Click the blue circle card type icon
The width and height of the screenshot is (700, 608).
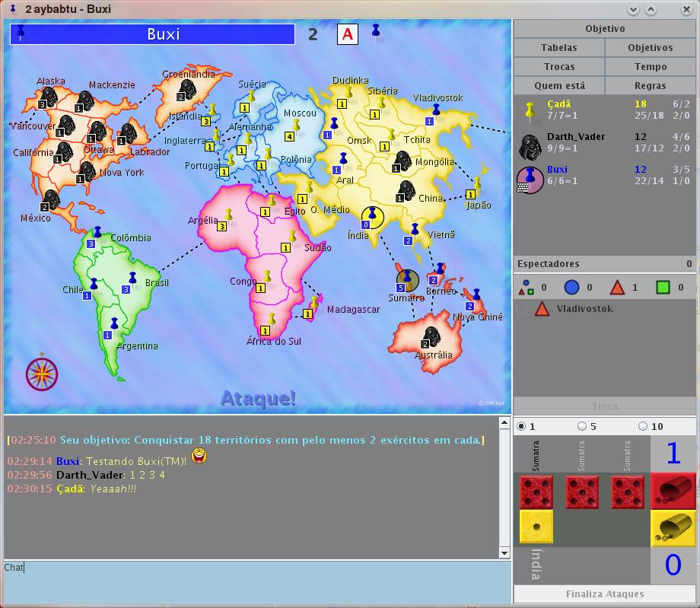(x=571, y=287)
